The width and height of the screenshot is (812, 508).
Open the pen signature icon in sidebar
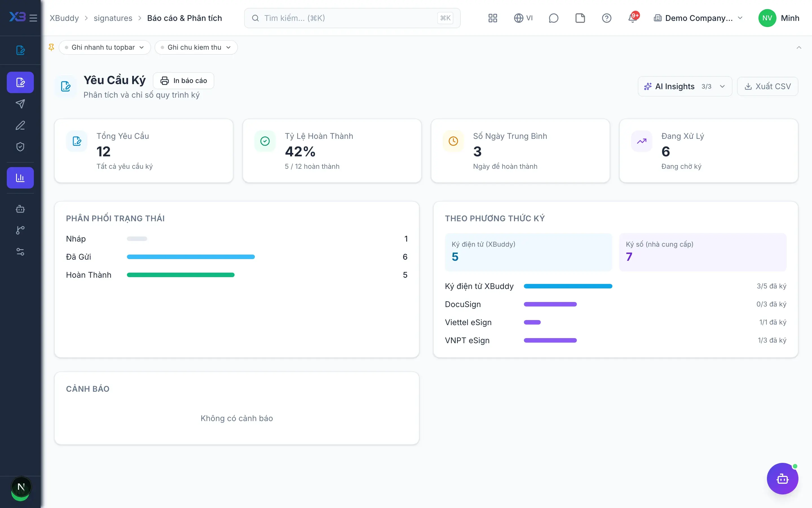[20, 125]
